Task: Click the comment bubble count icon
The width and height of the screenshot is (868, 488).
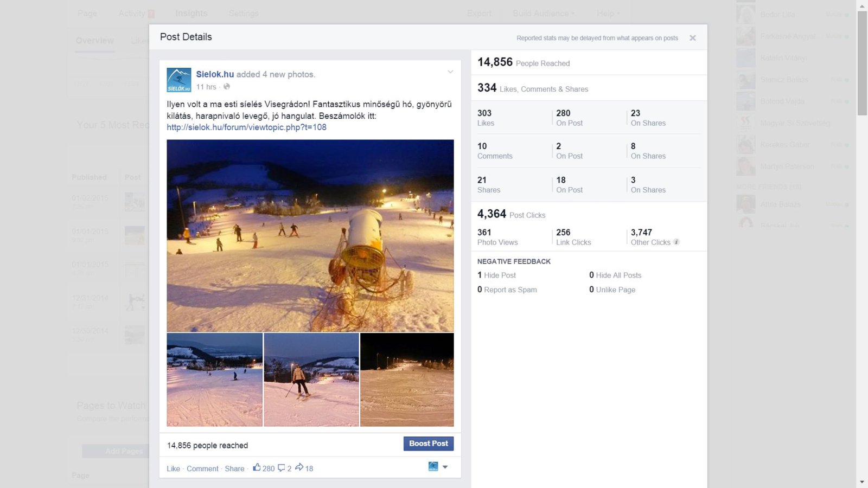Action: click(x=281, y=468)
